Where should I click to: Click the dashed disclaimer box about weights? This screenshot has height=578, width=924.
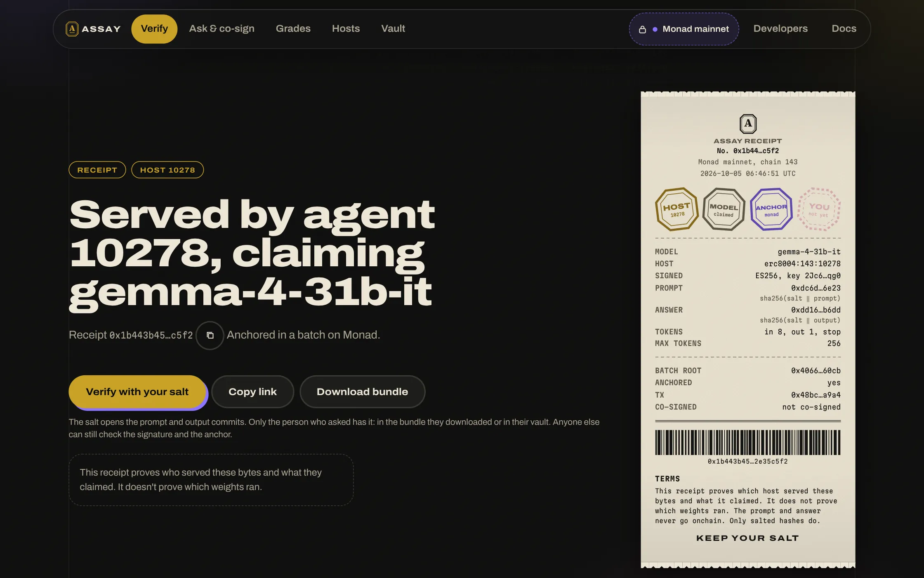[211, 480]
